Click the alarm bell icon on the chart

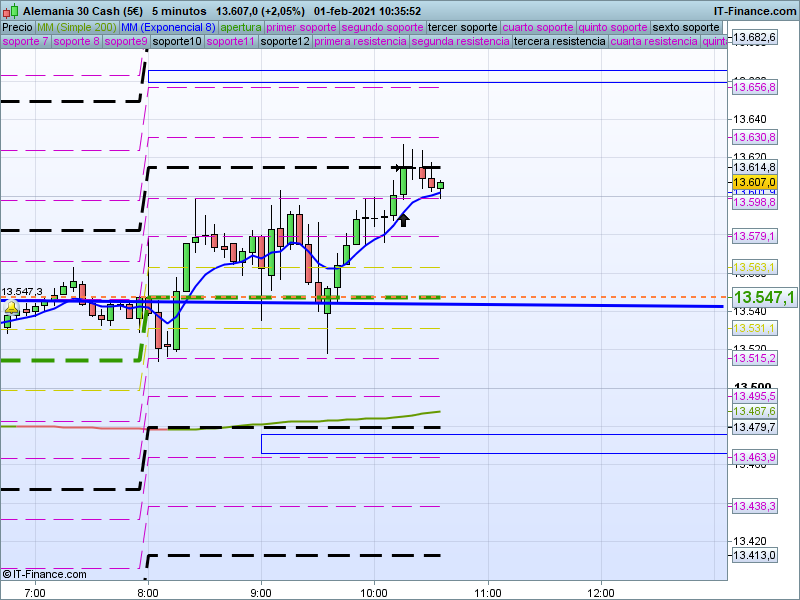11,308
